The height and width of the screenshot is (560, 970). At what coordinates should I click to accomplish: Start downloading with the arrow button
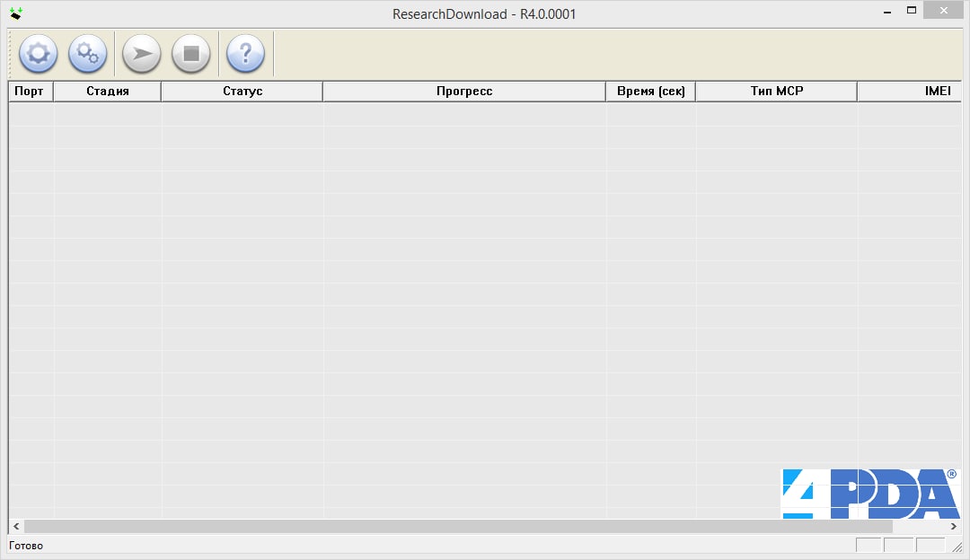click(x=142, y=54)
